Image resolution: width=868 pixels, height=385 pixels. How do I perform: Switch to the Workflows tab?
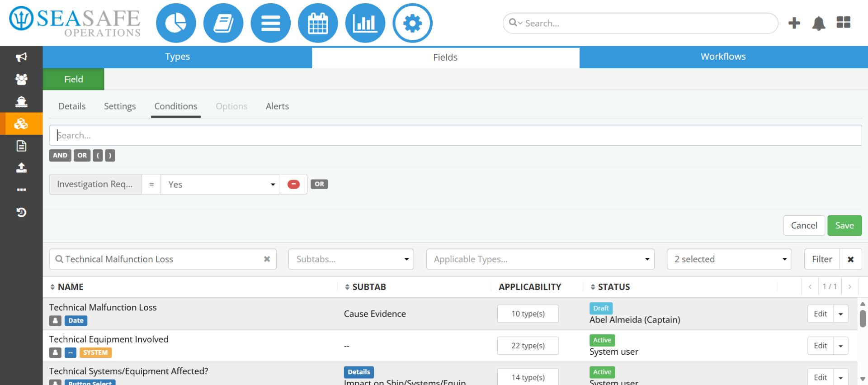click(x=723, y=57)
